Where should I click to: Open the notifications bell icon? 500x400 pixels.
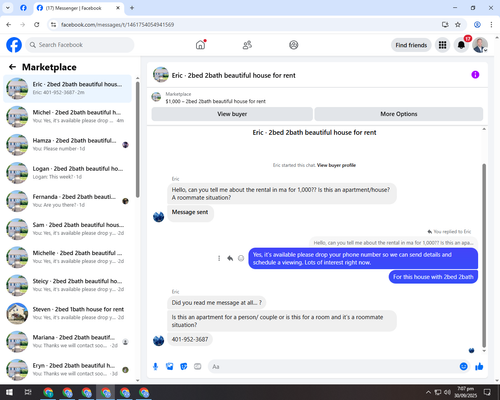(461, 45)
